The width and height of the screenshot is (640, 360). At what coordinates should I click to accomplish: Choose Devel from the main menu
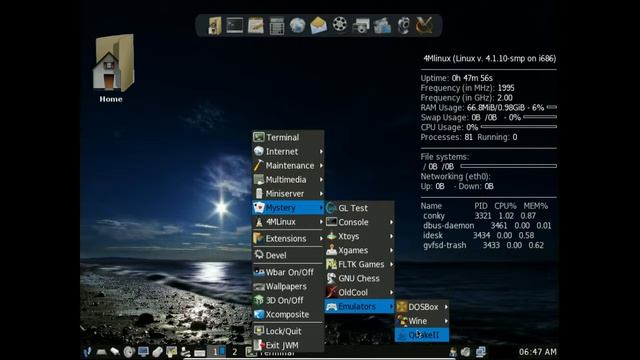[x=288, y=255]
